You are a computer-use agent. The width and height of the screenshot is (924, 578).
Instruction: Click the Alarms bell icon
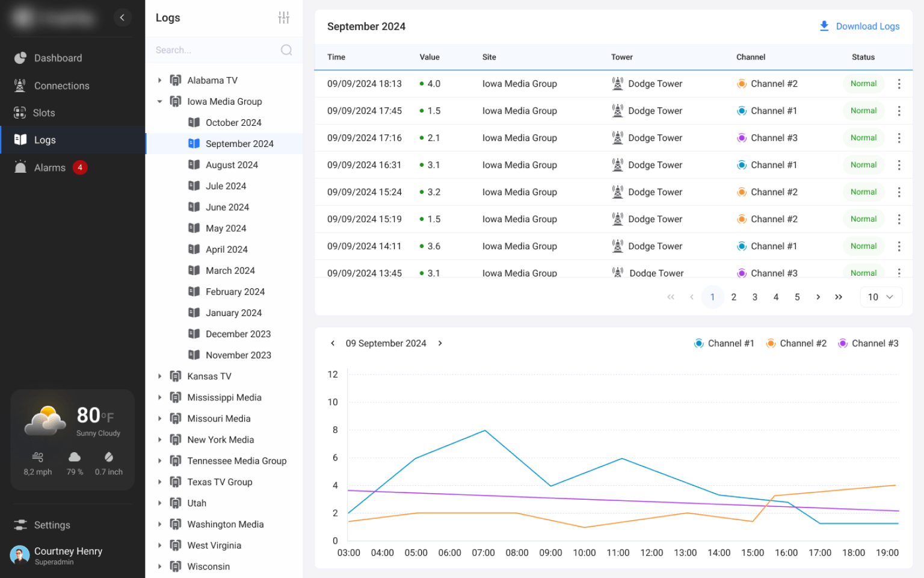point(20,167)
